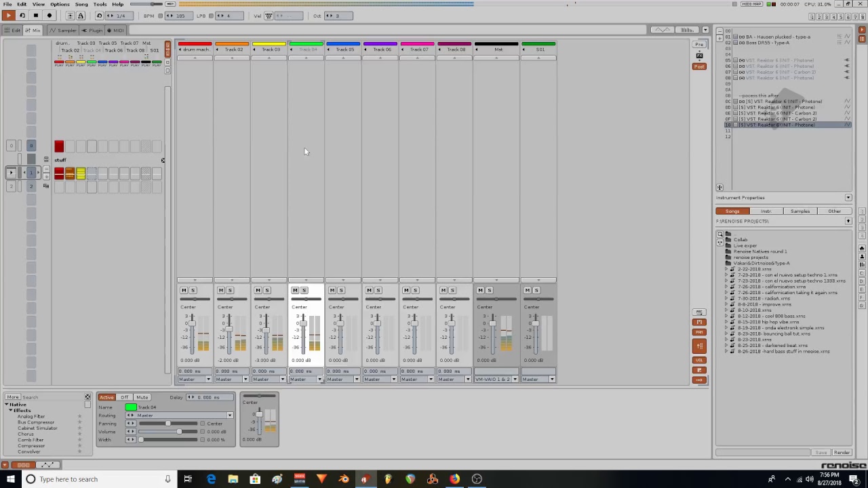Switch to the automation view icon at bottom
Screen dimensions: 868x488
point(47,465)
